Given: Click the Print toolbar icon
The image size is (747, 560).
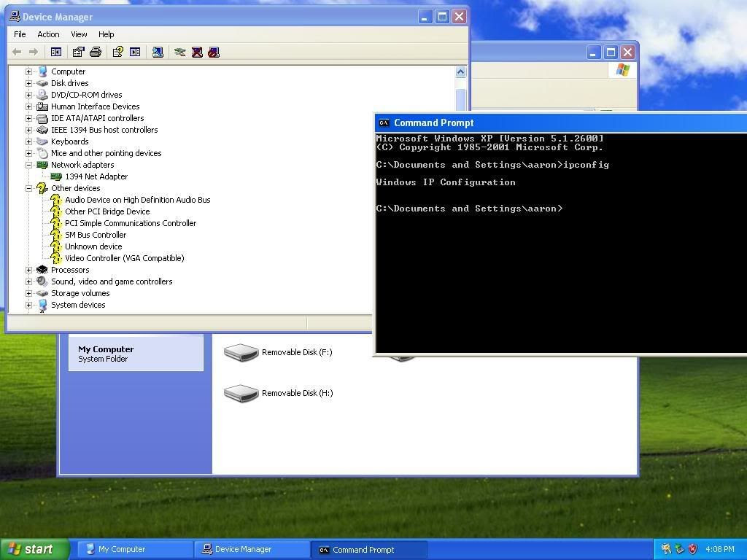Looking at the screenshot, I should click(96, 52).
